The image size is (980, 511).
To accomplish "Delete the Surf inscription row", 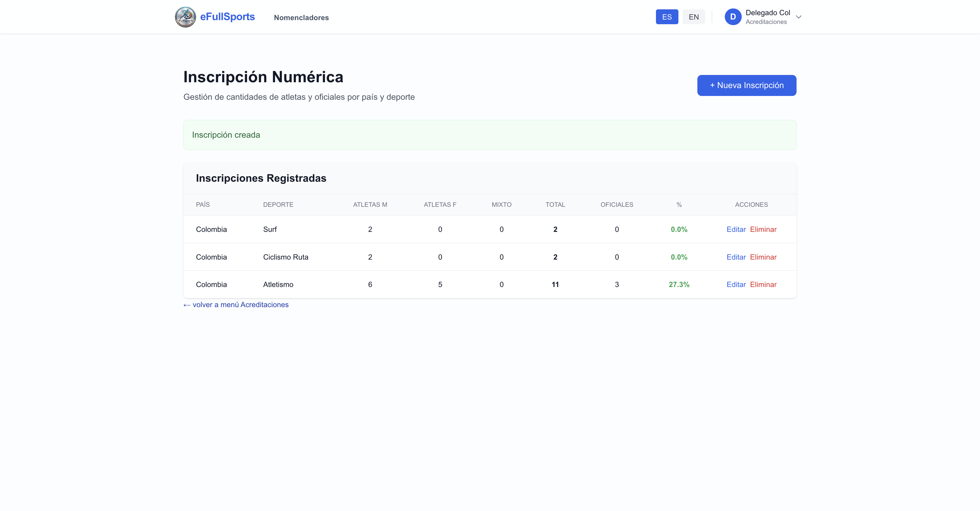I will pyautogui.click(x=763, y=230).
